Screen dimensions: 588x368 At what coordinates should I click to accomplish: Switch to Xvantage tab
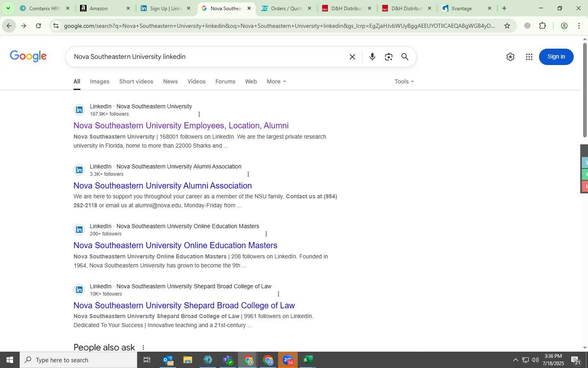(x=467, y=8)
